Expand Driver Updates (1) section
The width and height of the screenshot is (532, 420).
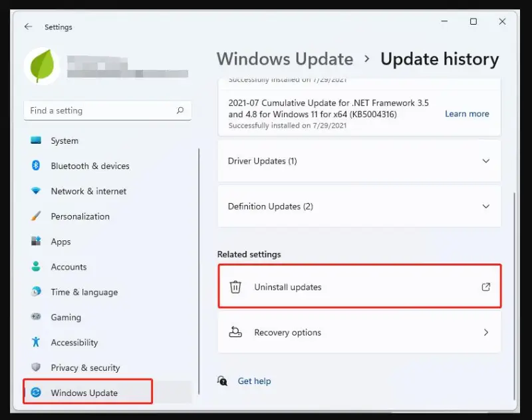(359, 160)
